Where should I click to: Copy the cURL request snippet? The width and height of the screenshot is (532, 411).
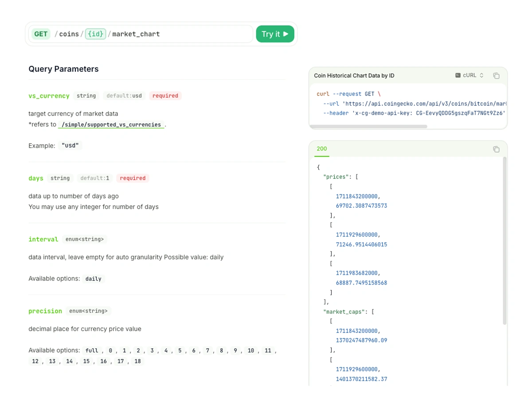click(496, 75)
